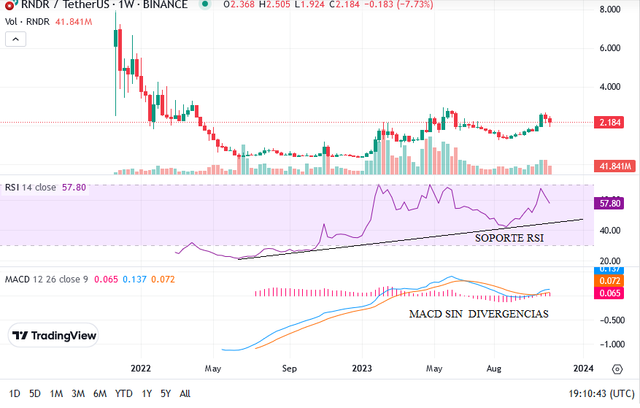The width and height of the screenshot is (640, 408).
Task: Click the RSI 14 close legend
Action: pyautogui.click(x=30, y=188)
